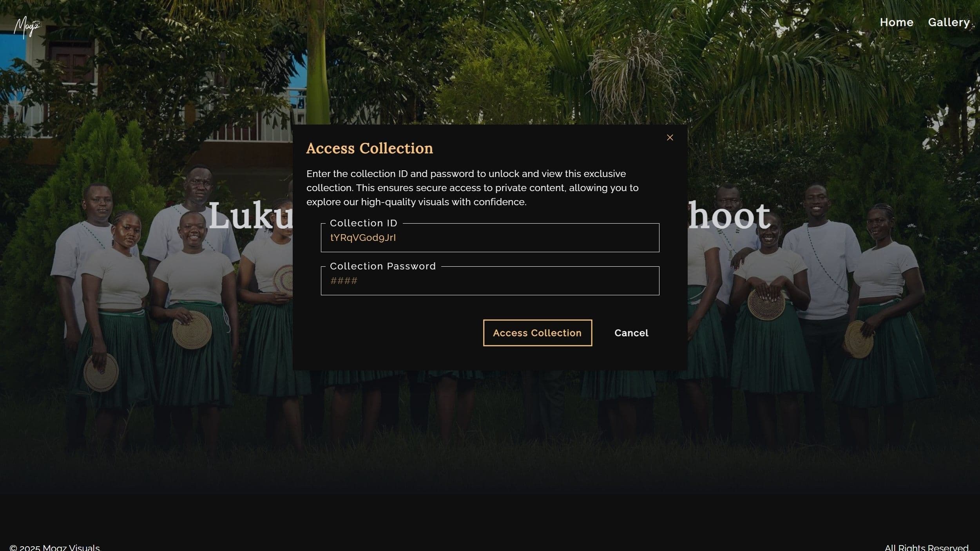Focus the Collection Password field

point(509,281)
